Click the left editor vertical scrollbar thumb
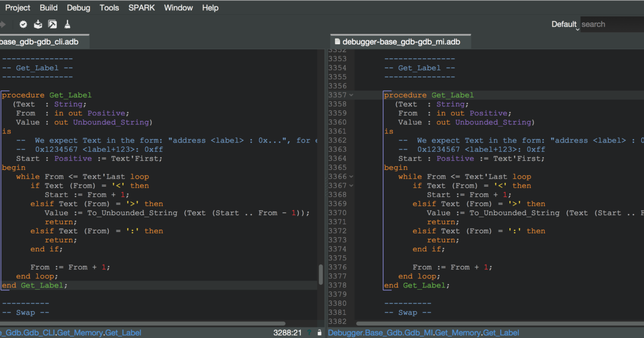 click(x=321, y=274)
